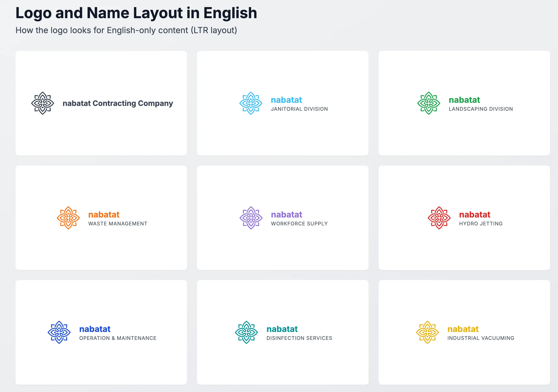
Task: Click the 'WORKFORCE SUPPLY' label
Action: pyautogui.click(x=299, y=224)
